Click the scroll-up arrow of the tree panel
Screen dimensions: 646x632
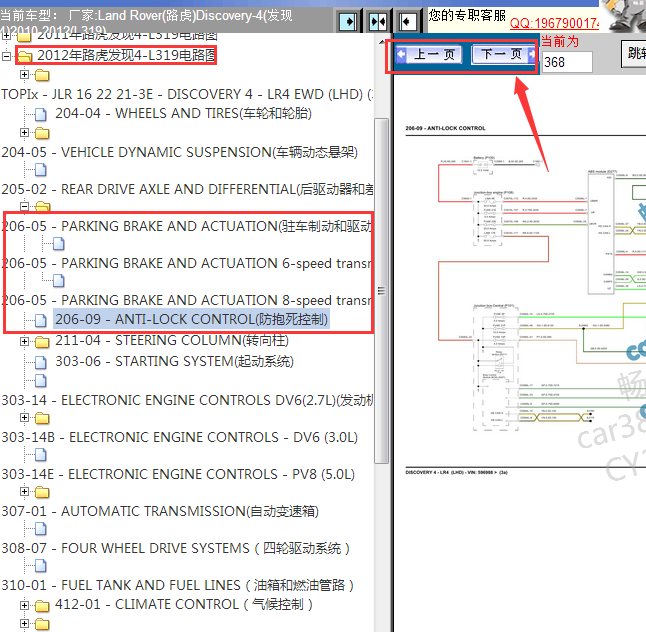pyautogui.click(x=382, y=42)
